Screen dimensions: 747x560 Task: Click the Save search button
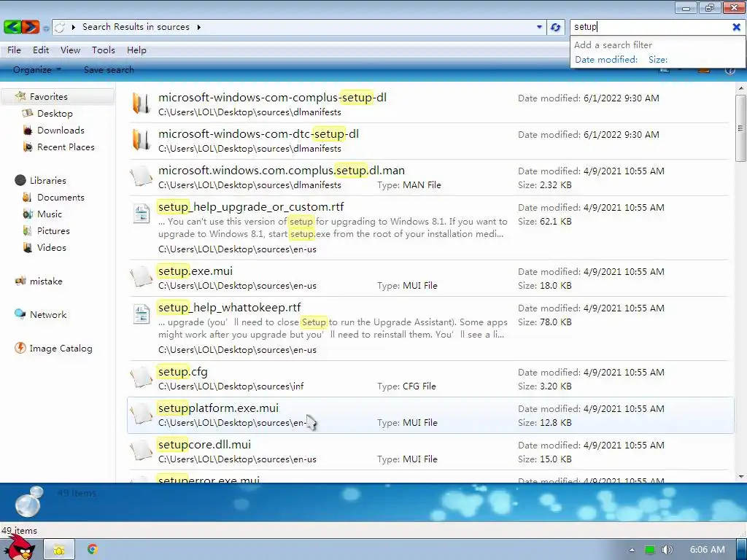(x=109, y=69)
